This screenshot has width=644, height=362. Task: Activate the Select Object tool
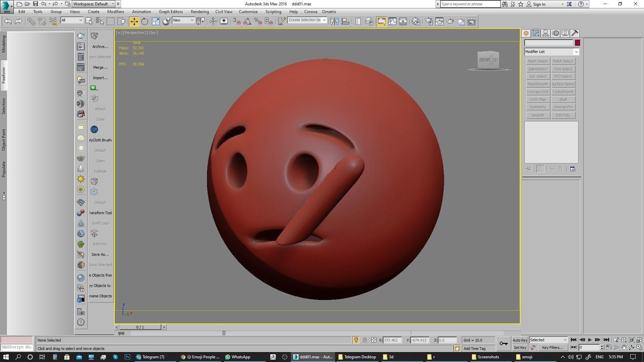coord(89,21)
